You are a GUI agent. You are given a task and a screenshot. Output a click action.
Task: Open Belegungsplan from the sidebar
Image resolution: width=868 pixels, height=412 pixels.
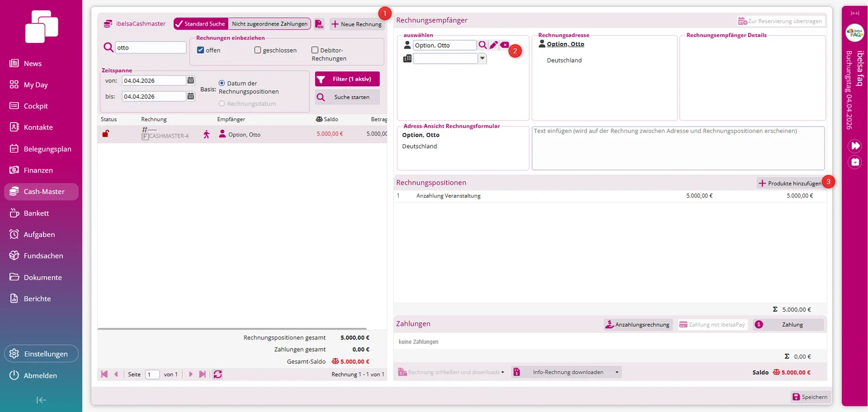[x=41, y=149]
